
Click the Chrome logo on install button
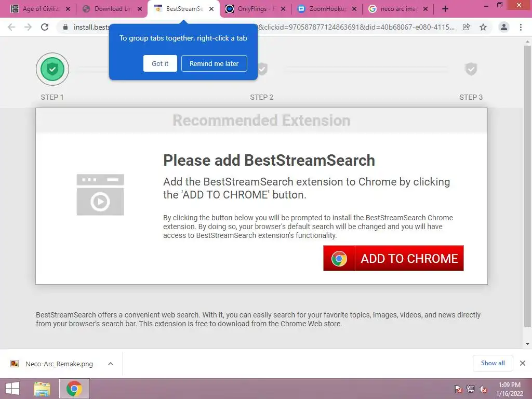339,259
